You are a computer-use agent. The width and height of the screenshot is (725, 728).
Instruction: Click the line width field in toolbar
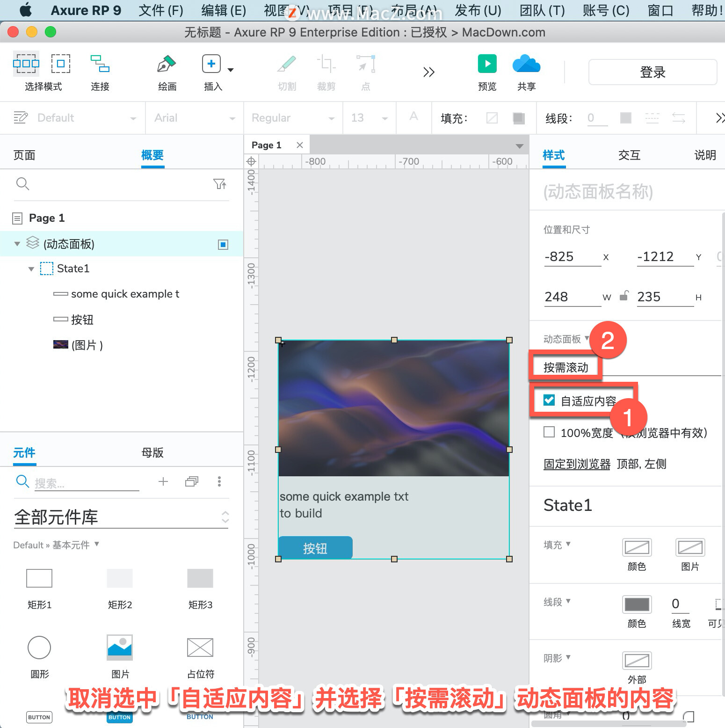598,118
